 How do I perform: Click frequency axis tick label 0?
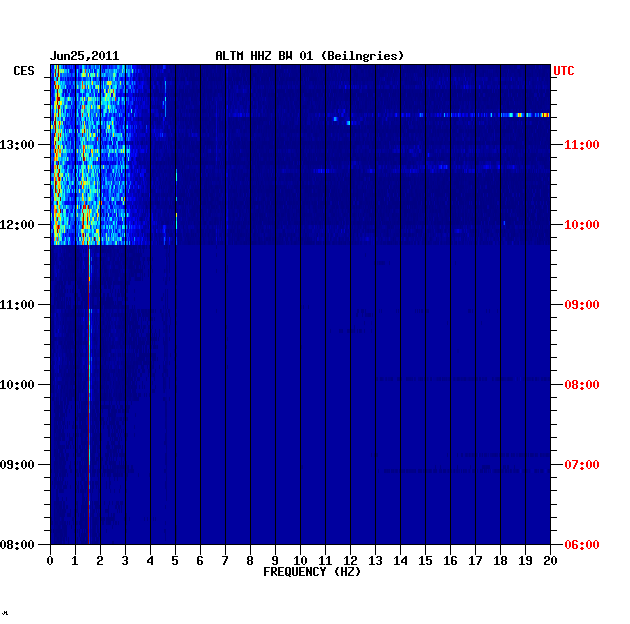coord(50,561)
